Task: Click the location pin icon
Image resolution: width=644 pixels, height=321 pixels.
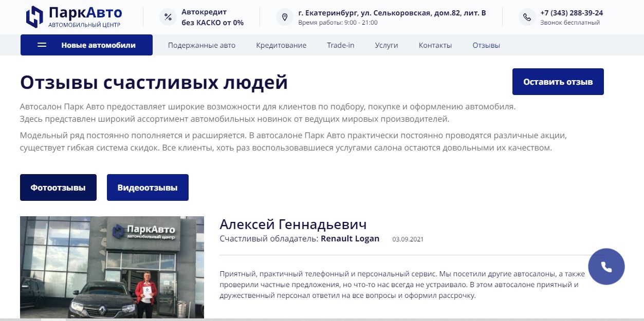Action: (285, 16)
